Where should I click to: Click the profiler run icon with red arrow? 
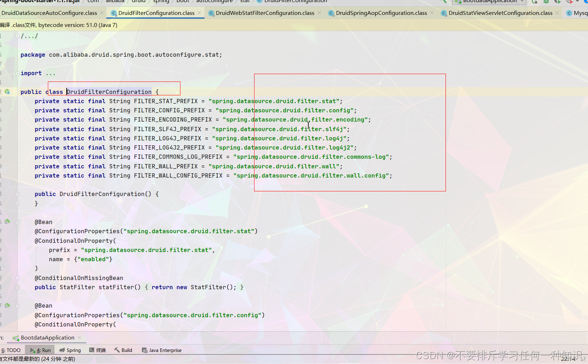tap(569, 1)
